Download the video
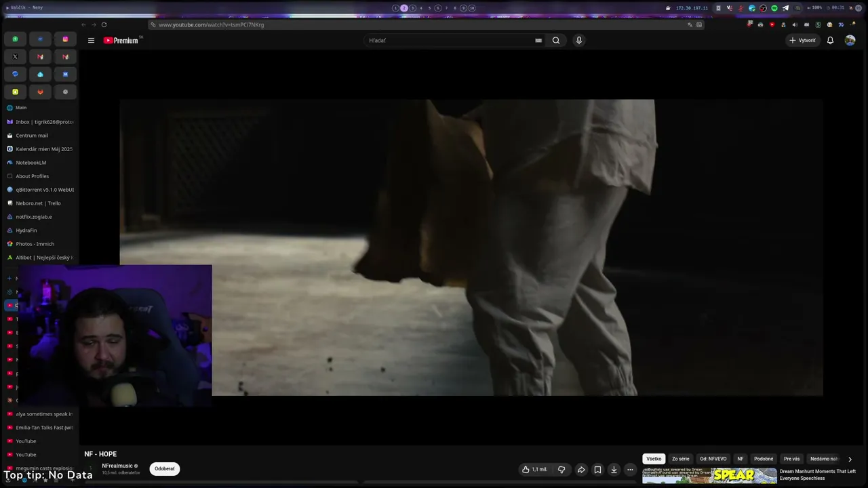This screenshot has width=868, height=488. click(614, 470)
